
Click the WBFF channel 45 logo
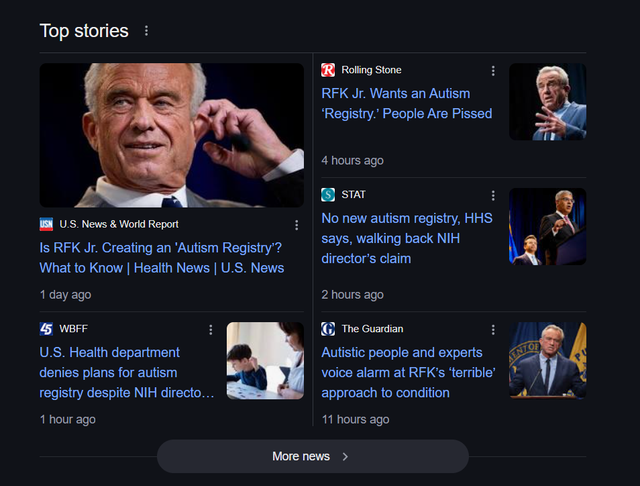[x=46, y=329]
